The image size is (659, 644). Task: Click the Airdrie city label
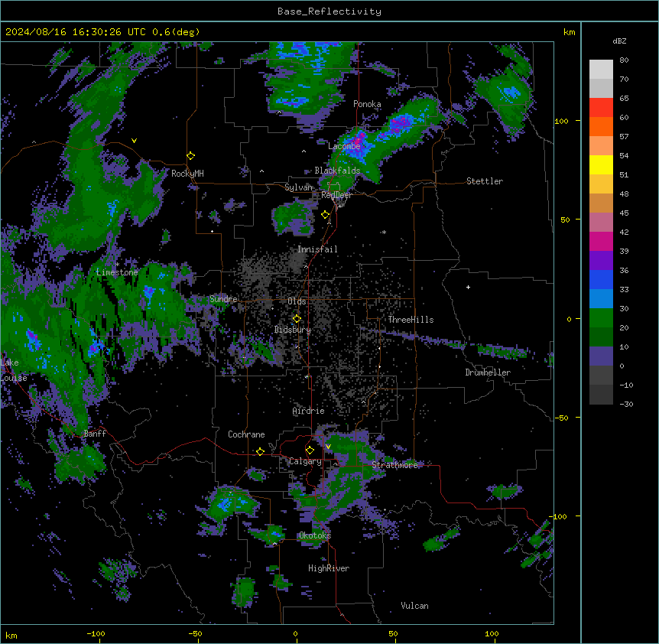coord(308,411)
